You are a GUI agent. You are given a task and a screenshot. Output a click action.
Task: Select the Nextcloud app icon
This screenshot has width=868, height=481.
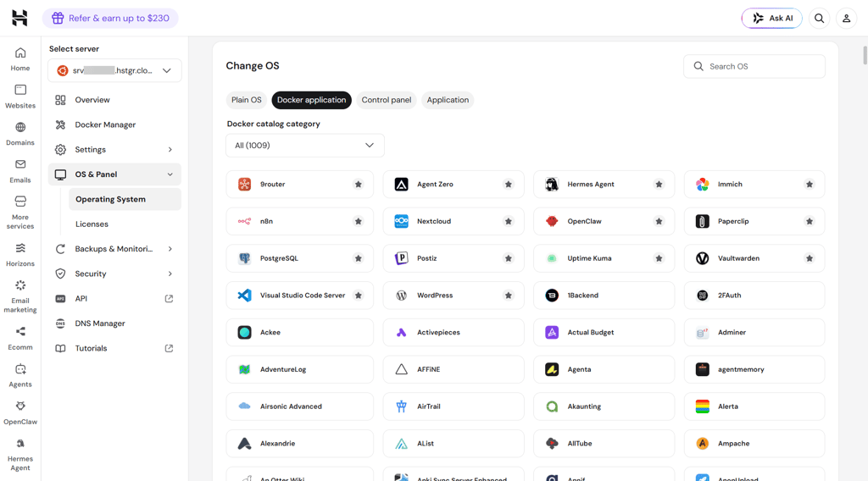pyautogui.click(x=401, y=221)
